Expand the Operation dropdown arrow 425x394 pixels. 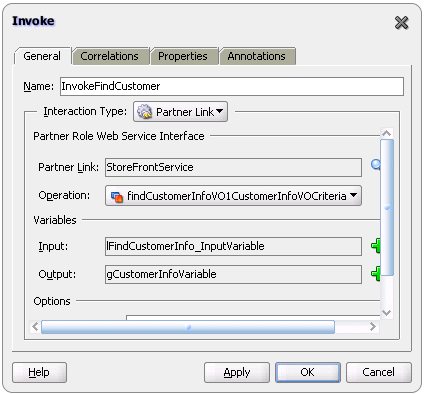[353, 195]
